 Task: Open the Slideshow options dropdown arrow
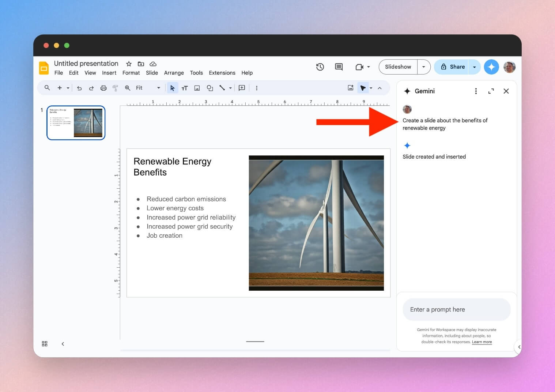(424, 67)
